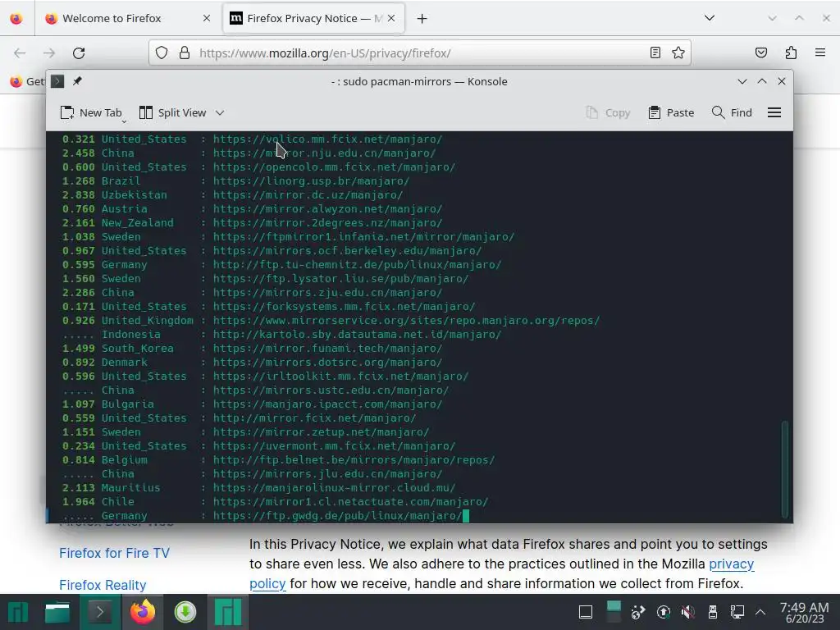Screen dimensions: 840x630
Task: Open Manjaro Hello taskbar entry
Action: (x=228, y=612)
